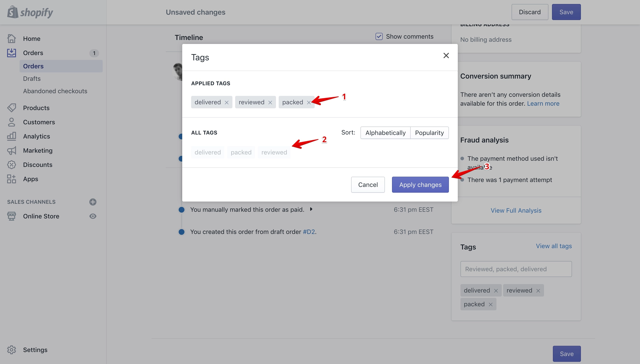Click the Orders count badge
Viewport: 640px width, 364px height.
click(94, 53)
